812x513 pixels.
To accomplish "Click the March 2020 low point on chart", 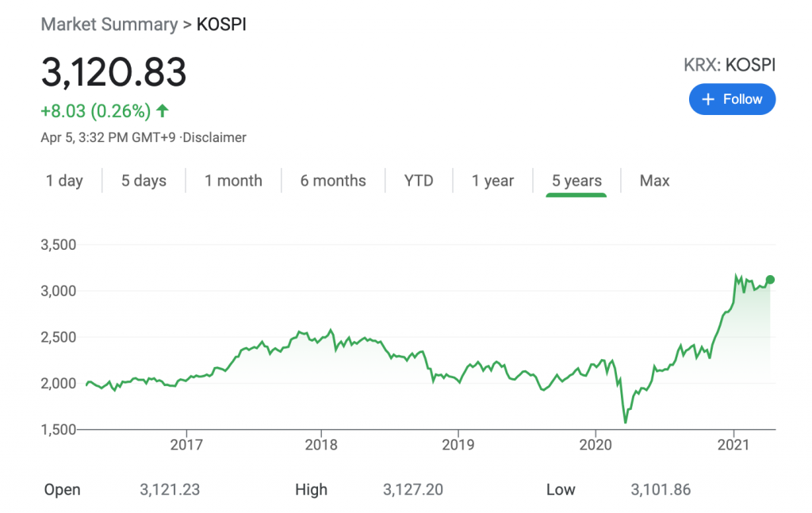I will click(626, 422).
